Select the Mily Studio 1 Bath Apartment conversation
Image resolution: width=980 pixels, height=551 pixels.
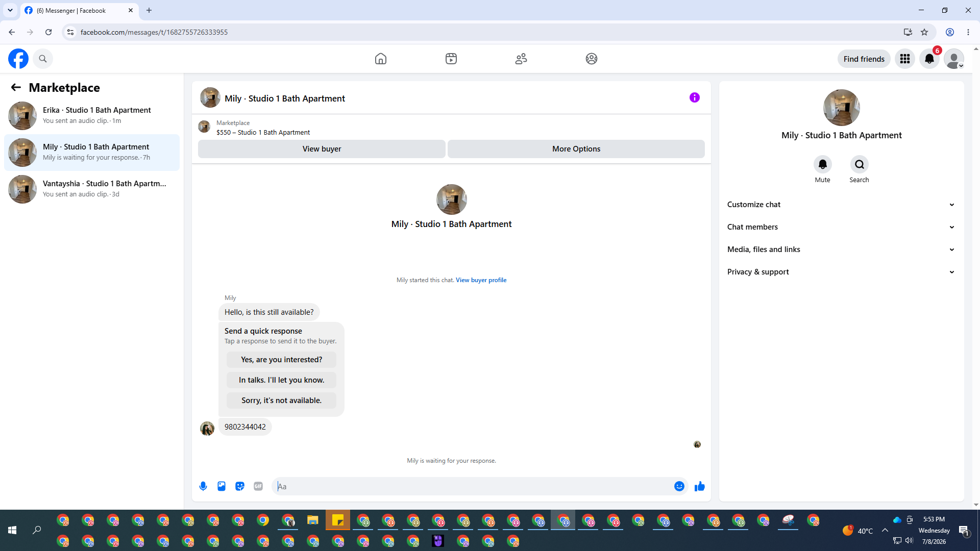[92, 152]
